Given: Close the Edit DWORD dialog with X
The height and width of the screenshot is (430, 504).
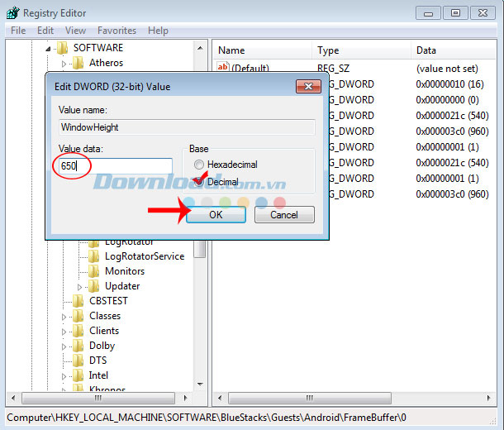Looking at the screenshot, I should point(308,87).
